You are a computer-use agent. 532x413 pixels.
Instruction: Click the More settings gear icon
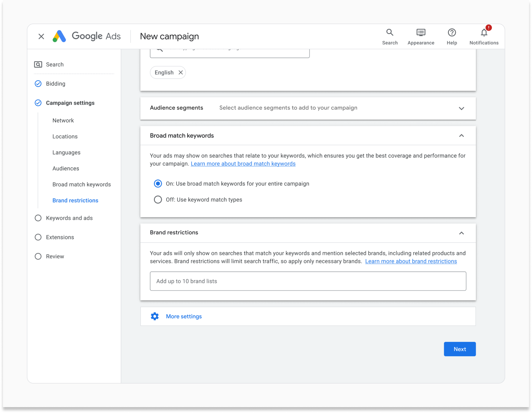[x=155, y=316]
